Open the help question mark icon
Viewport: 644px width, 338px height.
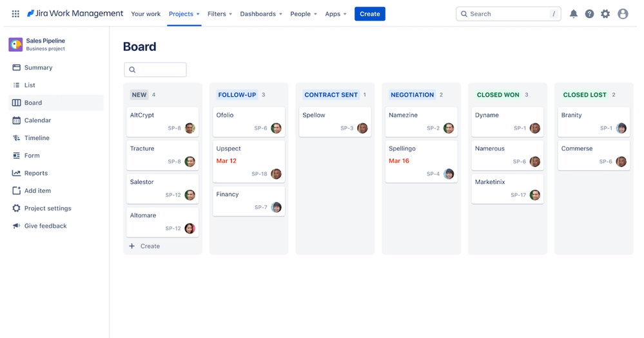point(589,14)
